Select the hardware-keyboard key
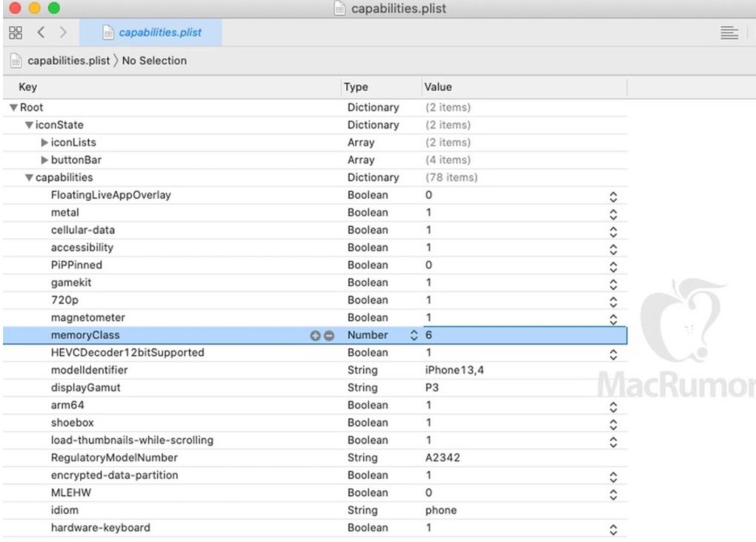This screenshot has width=756, height=542. click(101, 527)
